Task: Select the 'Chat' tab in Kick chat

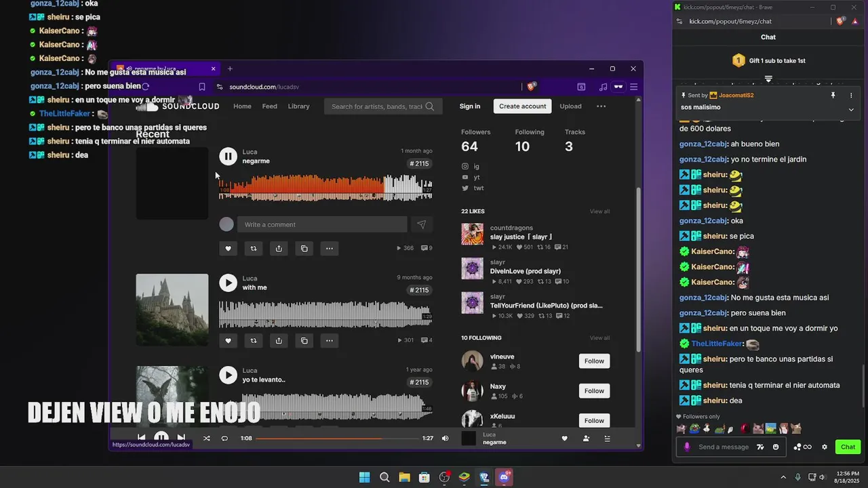Action: tap(768, 37)
